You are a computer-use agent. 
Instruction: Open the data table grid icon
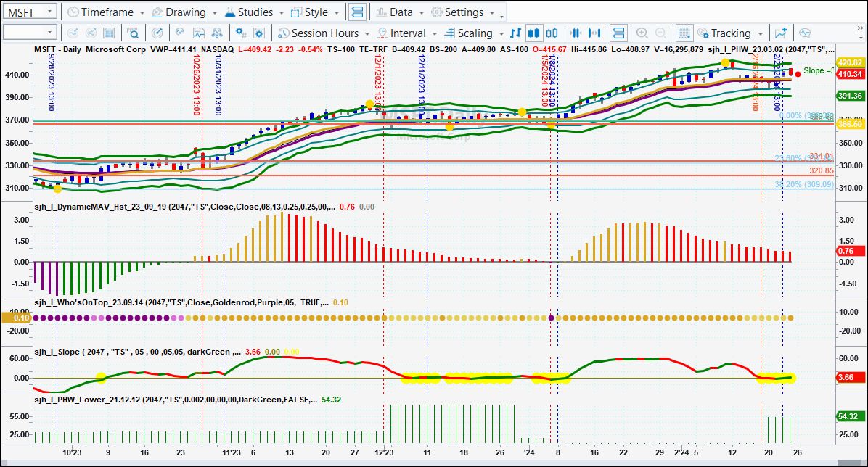(109, 33)
